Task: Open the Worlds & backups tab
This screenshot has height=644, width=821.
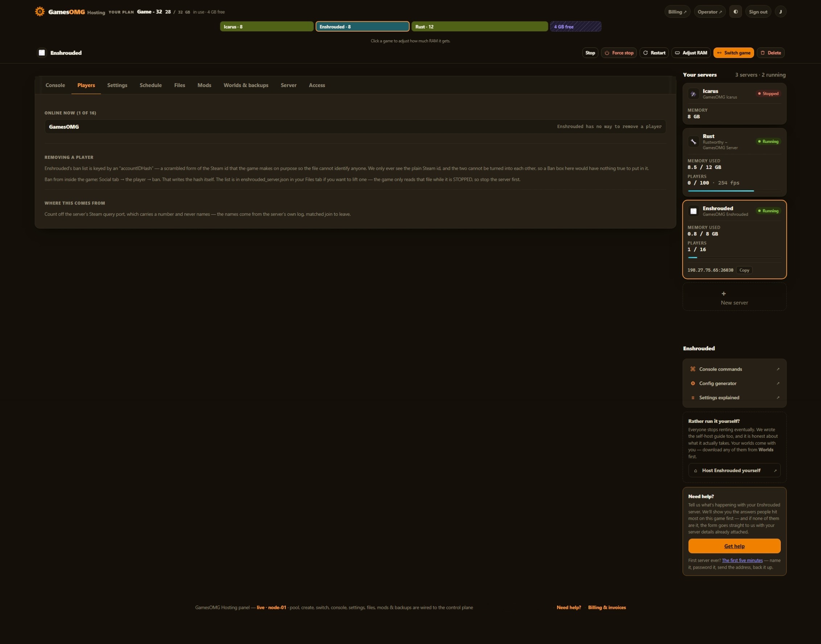Action: tap(246, 85)
